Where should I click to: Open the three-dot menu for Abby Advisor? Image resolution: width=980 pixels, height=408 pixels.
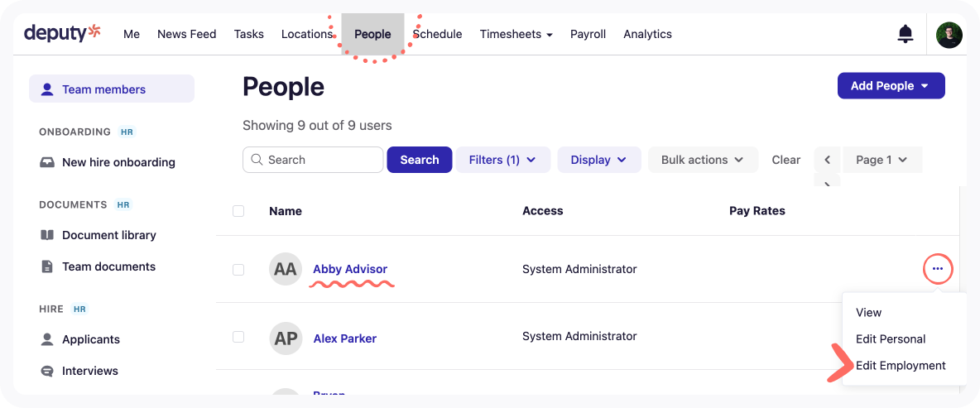937,269
